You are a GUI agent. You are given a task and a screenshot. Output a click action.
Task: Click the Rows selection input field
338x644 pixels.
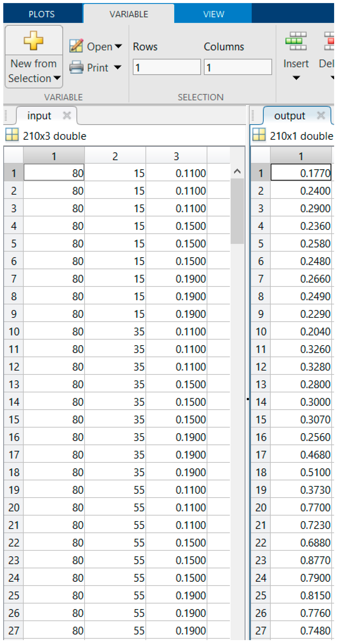coord(167,67)
